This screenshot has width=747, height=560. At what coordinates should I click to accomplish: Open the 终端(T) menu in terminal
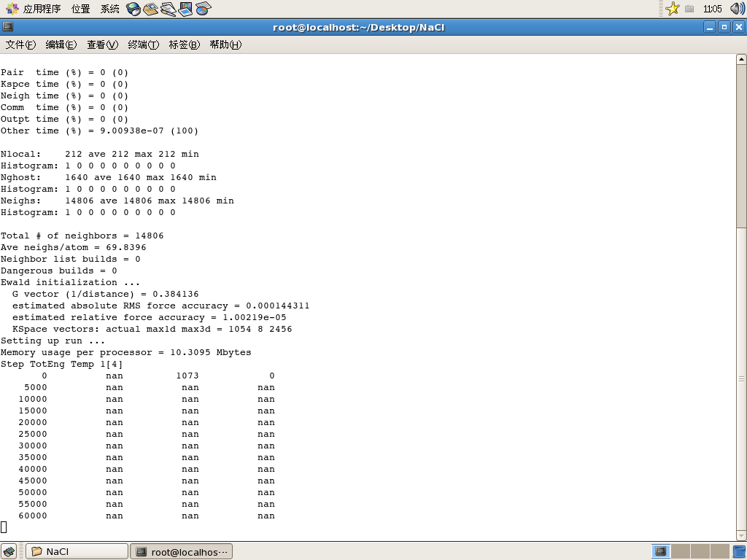[x=144, y=44]
